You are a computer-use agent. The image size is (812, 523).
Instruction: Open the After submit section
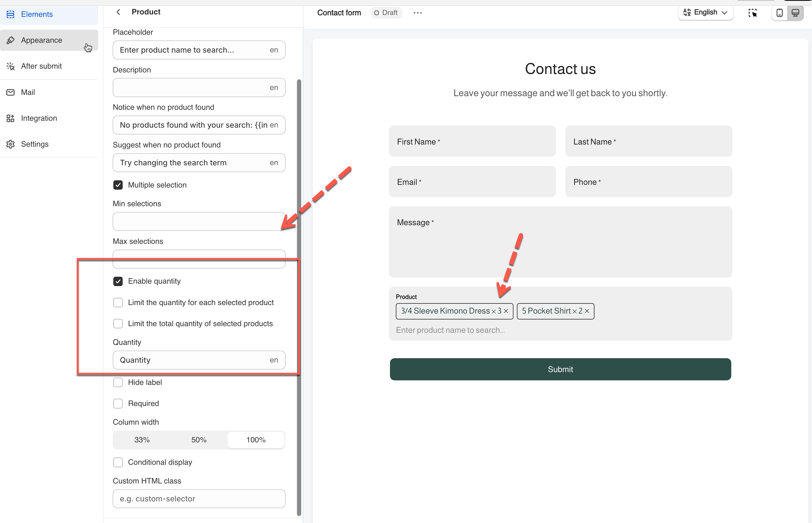coord(41,66)
